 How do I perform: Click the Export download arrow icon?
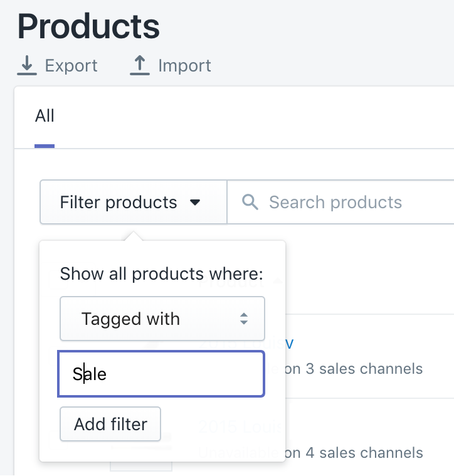(27, 65)
